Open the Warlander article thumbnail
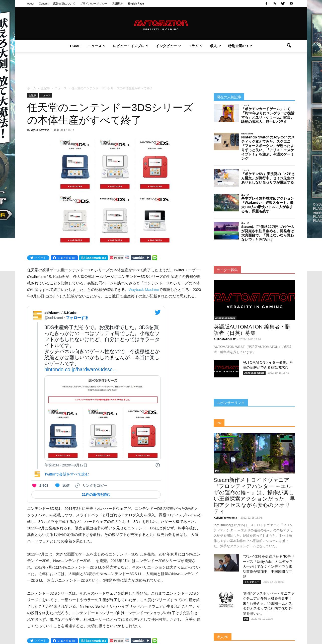This screenshot has height=644, width=322. pos(226,203)
